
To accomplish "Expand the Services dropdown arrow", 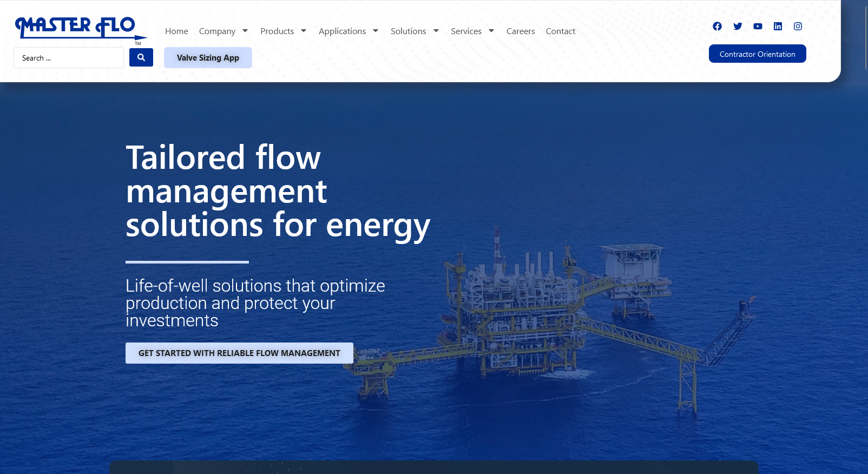I will click(491, 31).
